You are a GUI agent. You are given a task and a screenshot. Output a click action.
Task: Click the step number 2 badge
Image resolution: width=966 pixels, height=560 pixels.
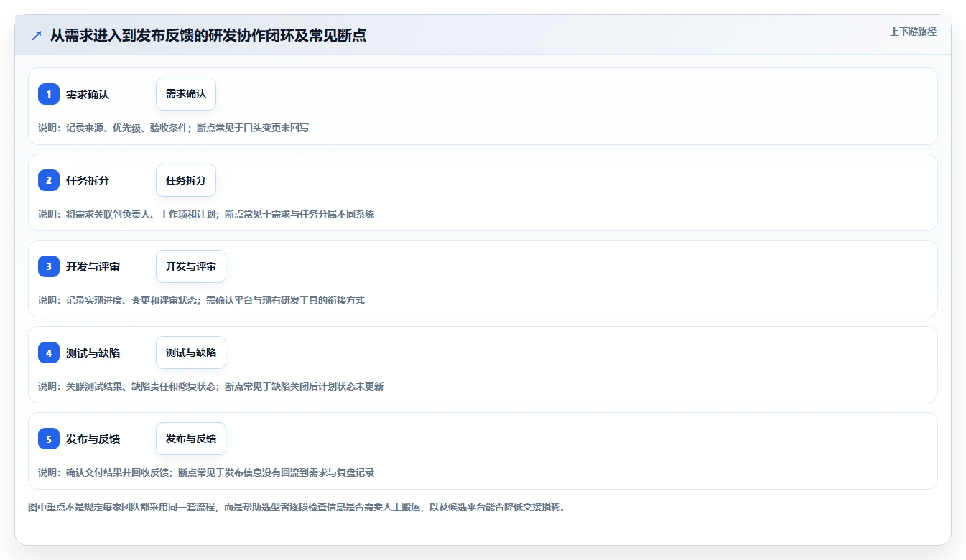49,180
